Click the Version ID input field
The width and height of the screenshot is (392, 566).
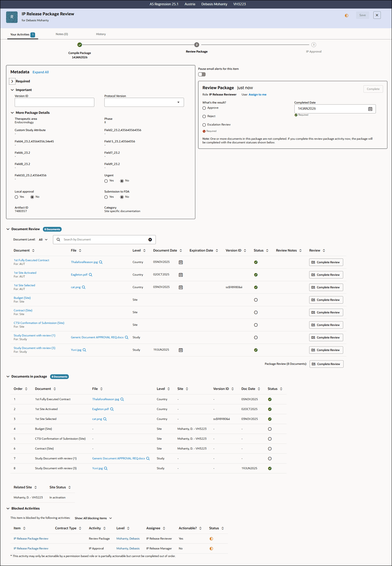tap(54, 102)
